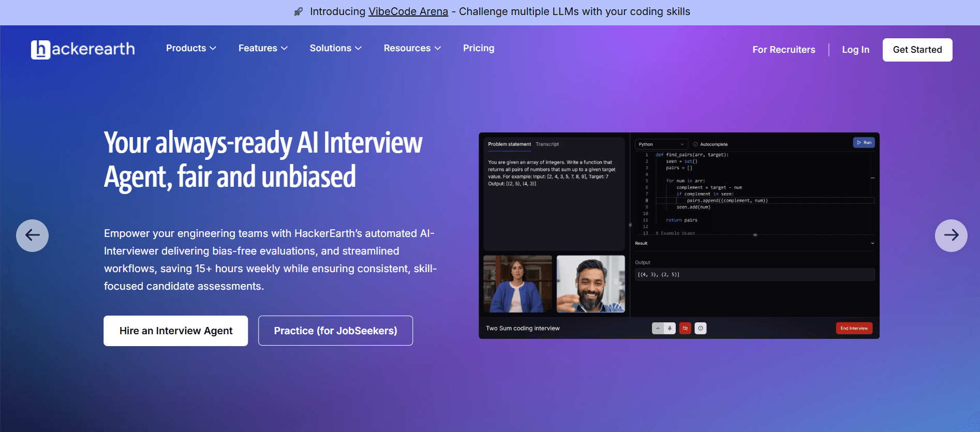
Task: Click the Log In link
Action: (x=855, y=50)
